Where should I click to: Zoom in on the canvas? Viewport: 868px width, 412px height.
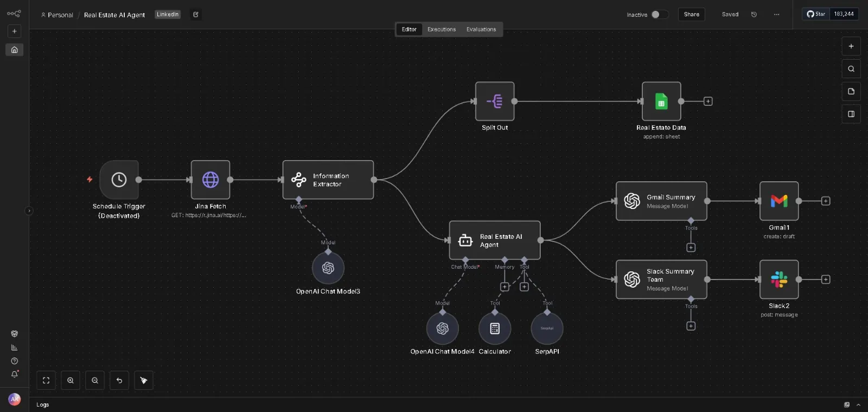click(x=71, y=381)
